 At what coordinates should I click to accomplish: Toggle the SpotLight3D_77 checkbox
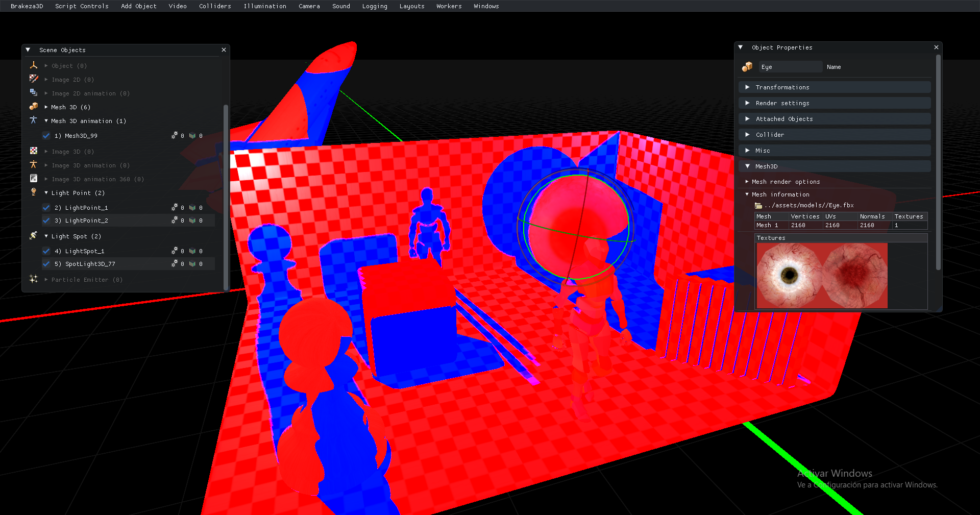[46, 264]
